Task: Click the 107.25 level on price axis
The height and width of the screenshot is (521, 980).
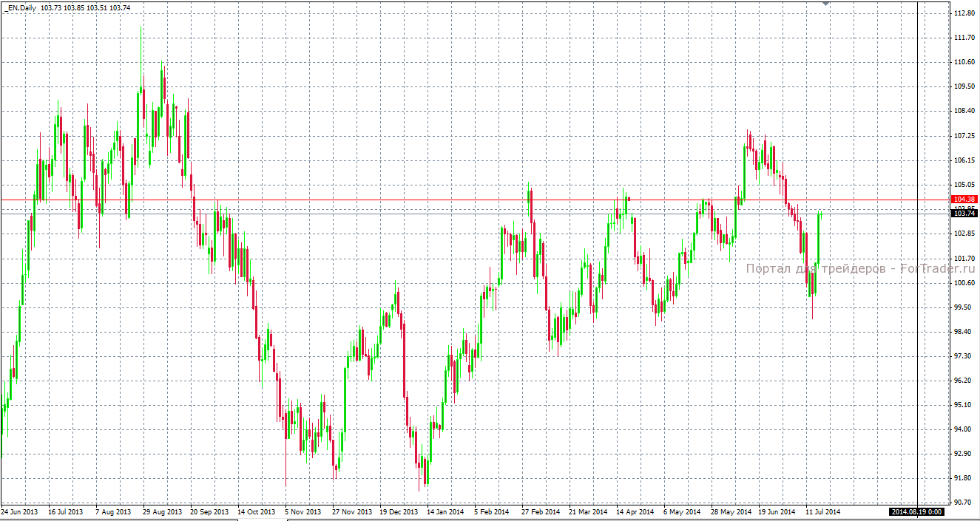Action: tap(964, 136)
